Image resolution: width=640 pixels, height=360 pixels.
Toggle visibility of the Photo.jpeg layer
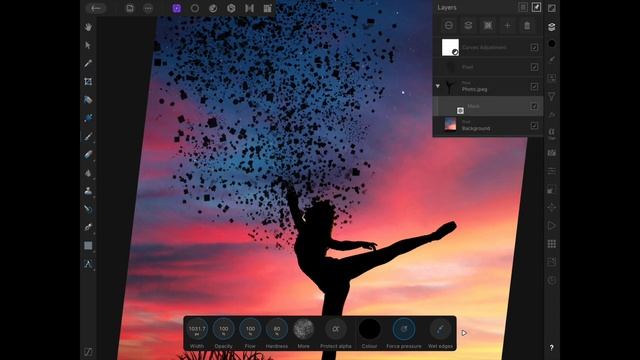click(534, 86)
